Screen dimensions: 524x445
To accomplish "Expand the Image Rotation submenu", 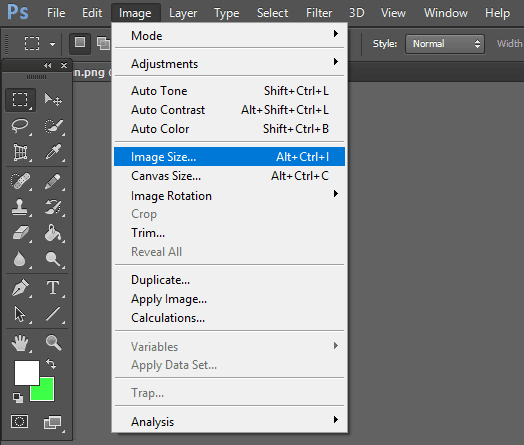I will pos(229,195).
